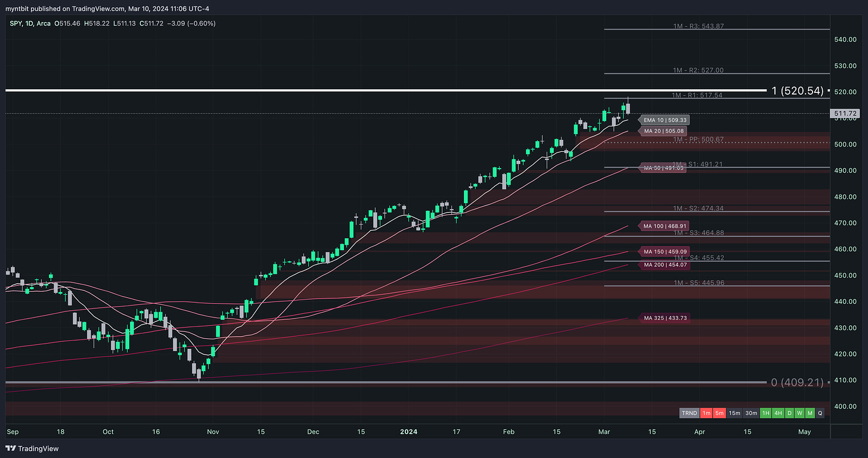Click the Fibonacci level 1 (520.54) label
This screenshot has height=458, width=868.
click(798, 91)
